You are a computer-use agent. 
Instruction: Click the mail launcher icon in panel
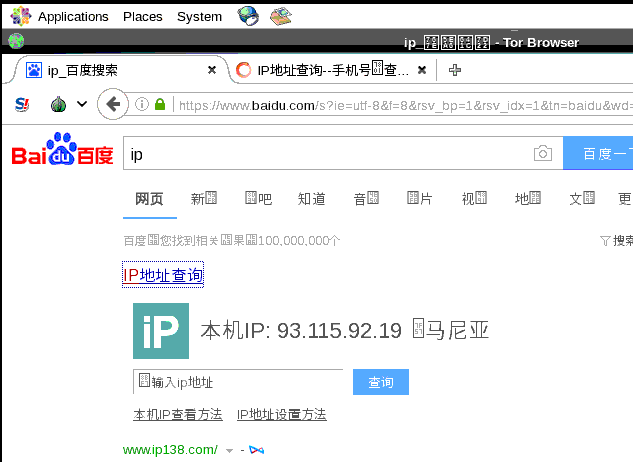click(281, 16)
